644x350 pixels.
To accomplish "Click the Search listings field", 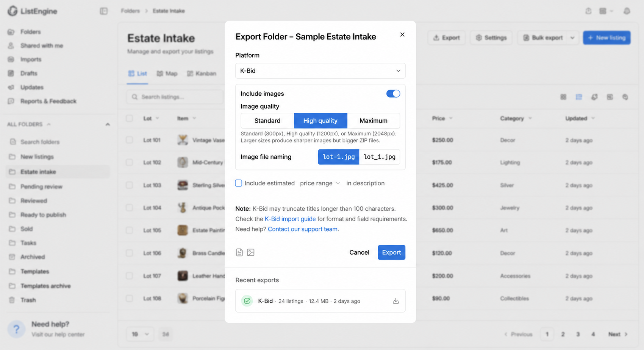I will click(x=175, y=97).
